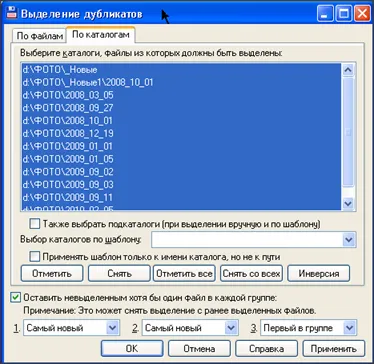
Task: Click the Отмена button
Action: coord(199,349)
